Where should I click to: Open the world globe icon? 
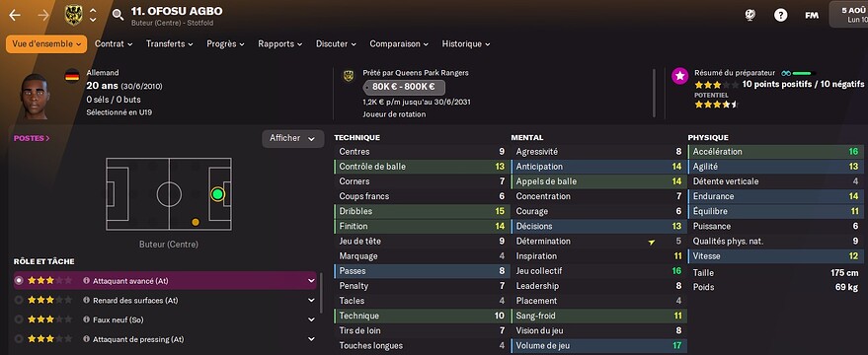tap(750, 15)
